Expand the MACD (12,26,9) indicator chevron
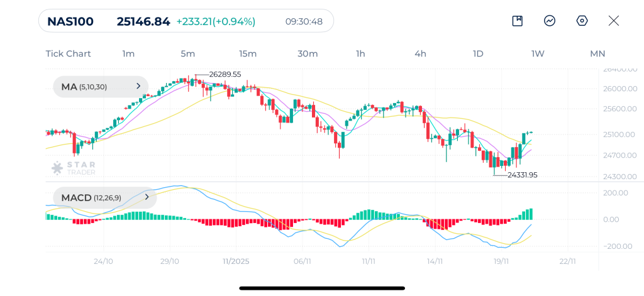The height and width of the screenshot is (296, 644). coord(147,197)
